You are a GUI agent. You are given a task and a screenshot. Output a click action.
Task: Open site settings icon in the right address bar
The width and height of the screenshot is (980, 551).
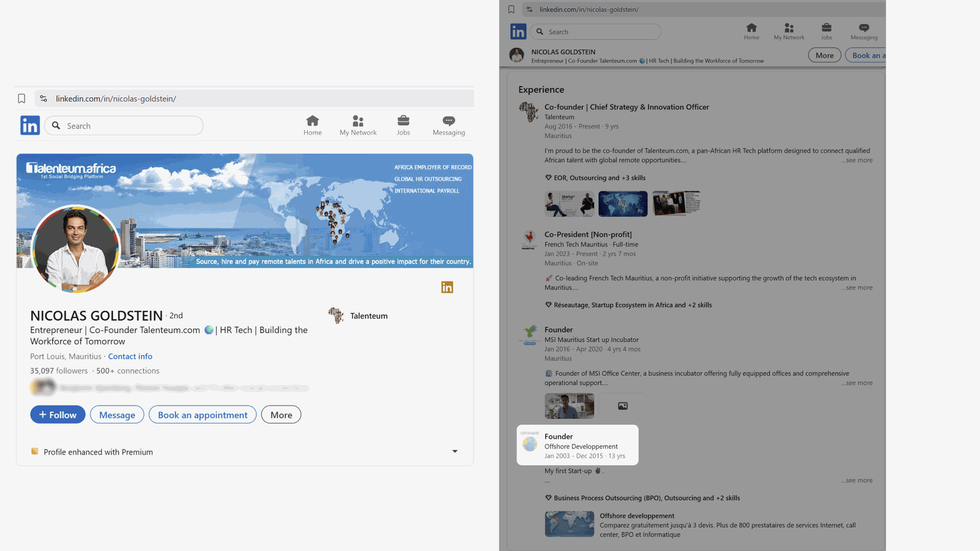[529, 9]
